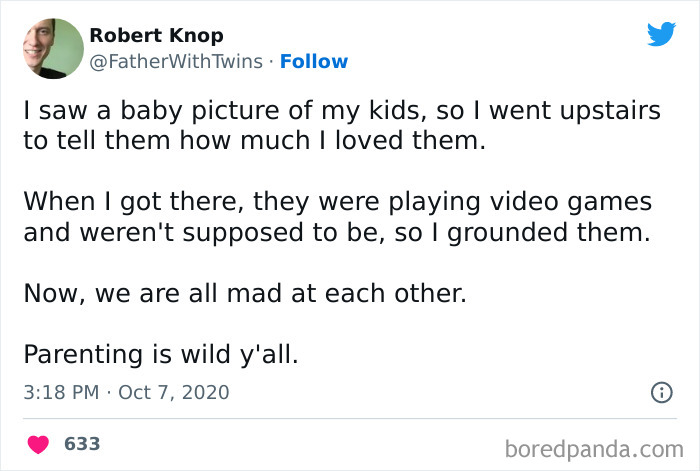The height and width of the screenshot is (471, 700).
Task: Click the line starting "When I got there"
Action: point(337,202)
